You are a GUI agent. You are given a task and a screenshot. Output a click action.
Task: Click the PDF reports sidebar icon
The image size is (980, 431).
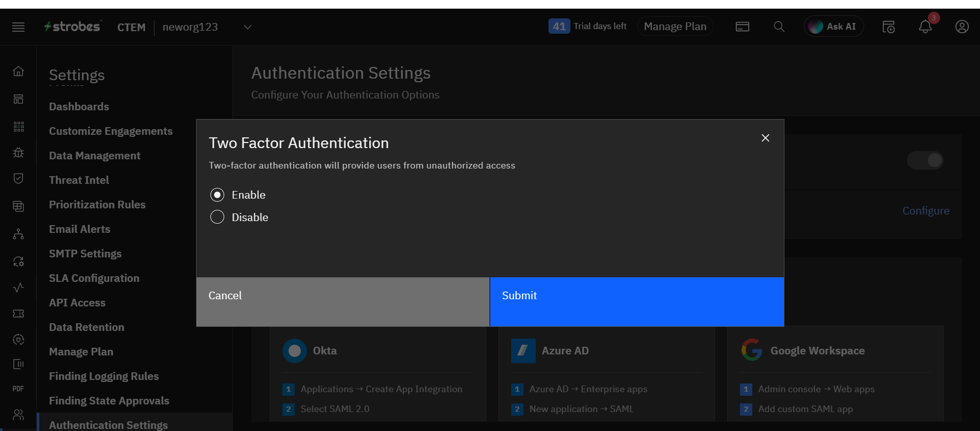[18, 389]
